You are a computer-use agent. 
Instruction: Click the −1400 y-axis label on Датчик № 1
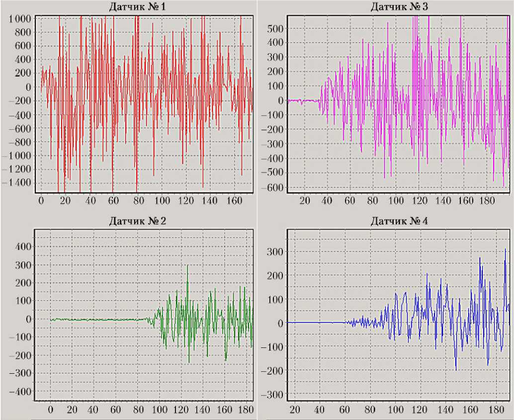pyautogui.click(x=17, y=182)
